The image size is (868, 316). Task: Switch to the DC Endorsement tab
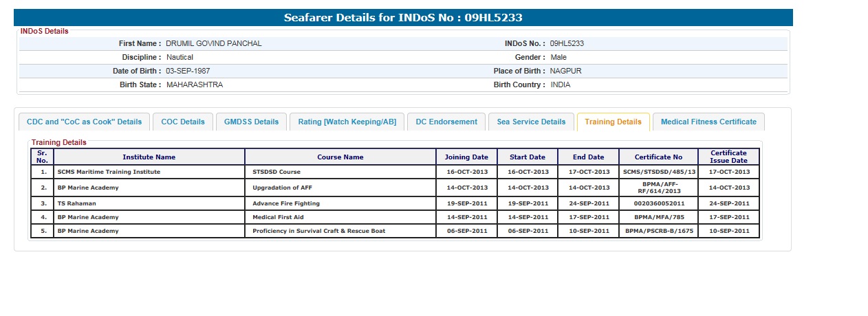(446, 122)
